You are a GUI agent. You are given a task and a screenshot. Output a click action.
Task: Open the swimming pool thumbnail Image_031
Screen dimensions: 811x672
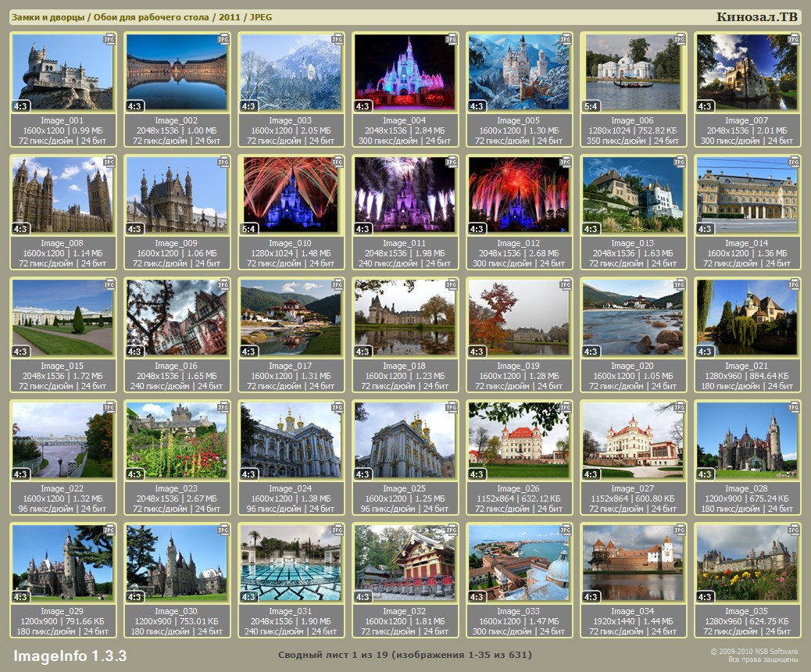291,563
